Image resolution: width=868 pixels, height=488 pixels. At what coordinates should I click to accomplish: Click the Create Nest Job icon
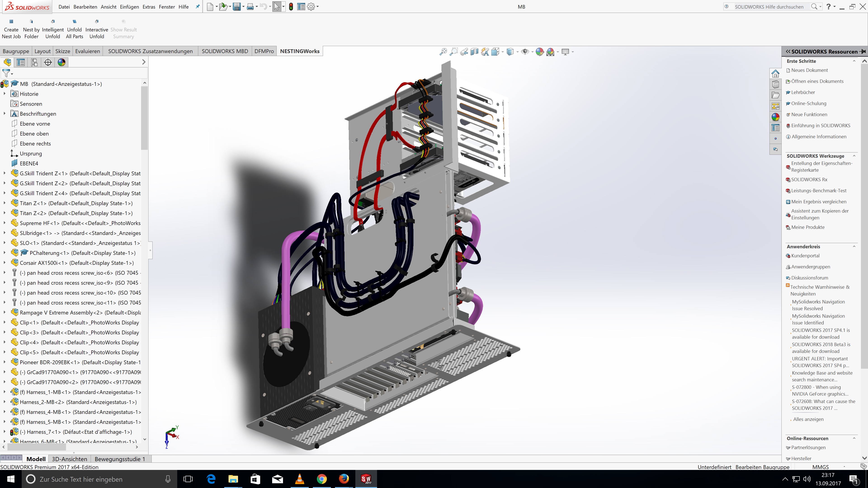click(11, 21)
